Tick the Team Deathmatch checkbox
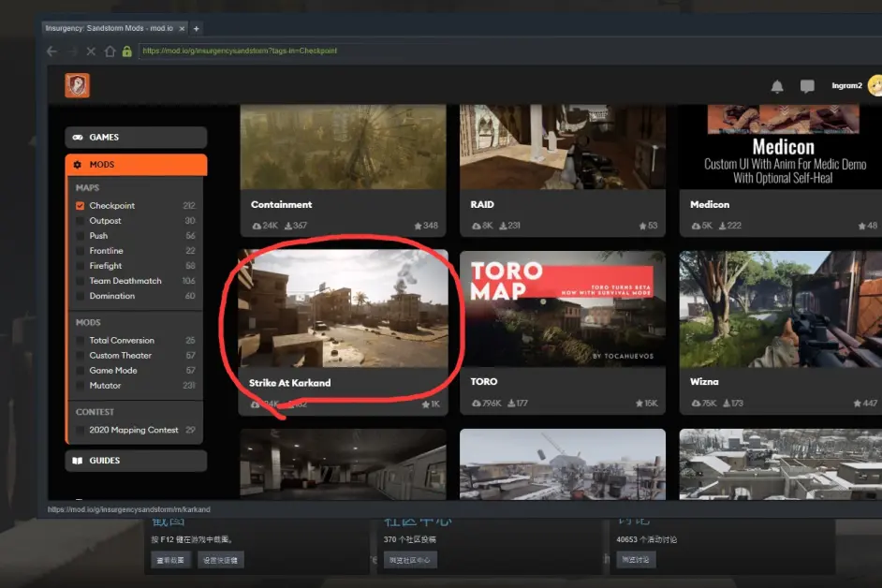The width and height of the screenshot is (882, 588). 81,281
